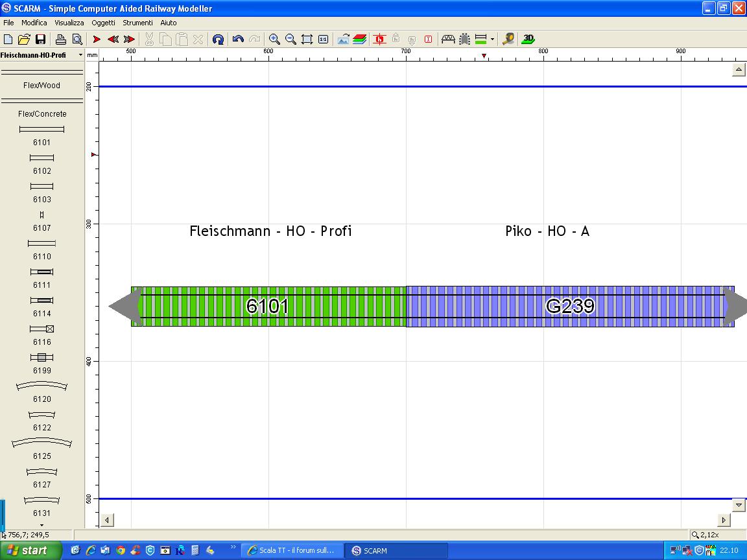Viewport: 747px width, 560px height.
Task: Open the track icon's dropdown arrow
Action: click(492, 40)
